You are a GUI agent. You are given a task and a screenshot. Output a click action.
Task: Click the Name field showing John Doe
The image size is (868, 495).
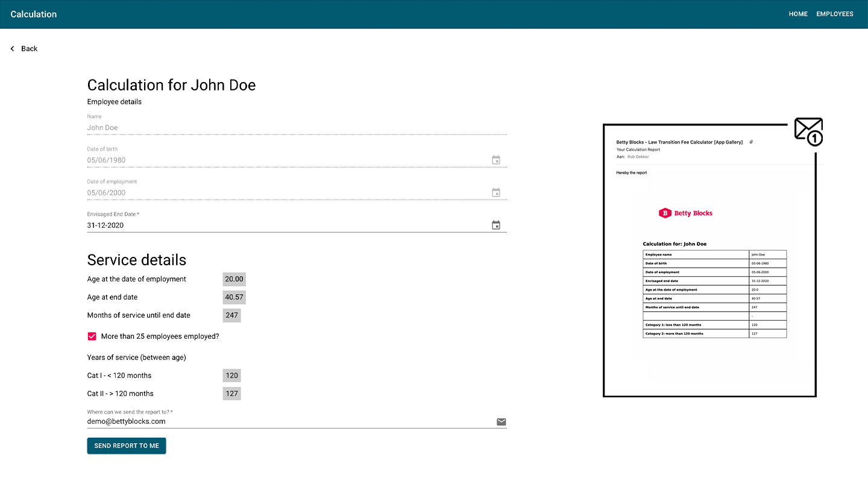coord(283,128)
